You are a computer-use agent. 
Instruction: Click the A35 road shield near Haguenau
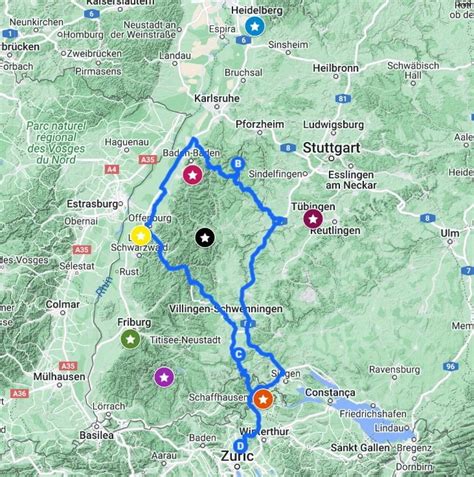click(x=148, y=160)
